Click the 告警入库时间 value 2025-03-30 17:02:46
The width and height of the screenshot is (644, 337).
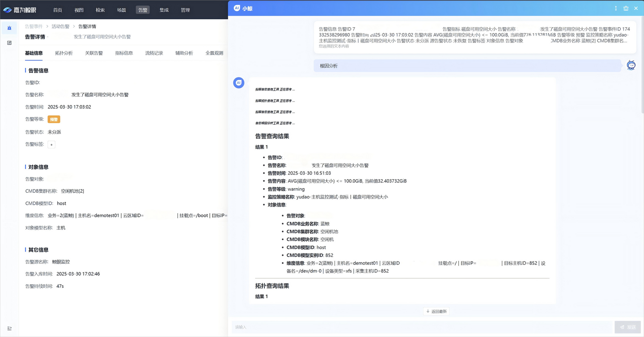tap(78, 274)
